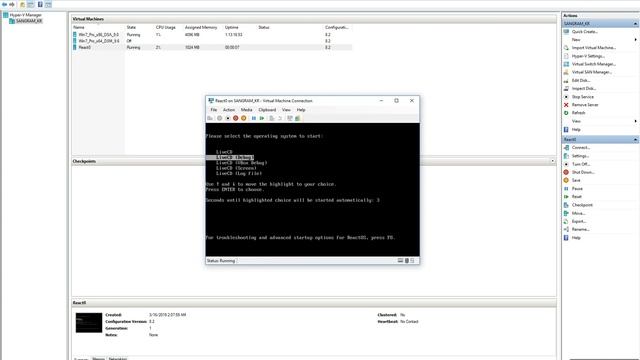Click Quick Create action
The image size is (640, 360).
click(x=584, y=31)
